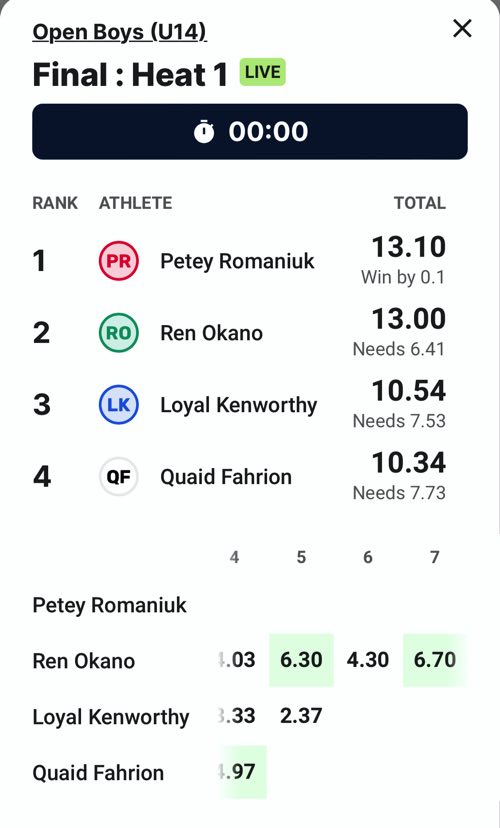Click the wave column header 5
This screenshot has height=828, width=500.
coord(301,557)
